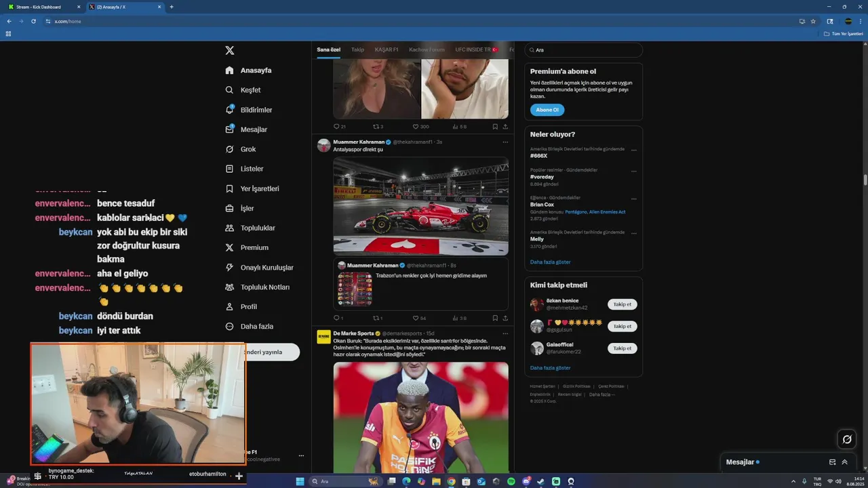This screenshot has width=868, height=488.
Task: Open Grok floating button bottom right
Action: click(x=846, y=439)
